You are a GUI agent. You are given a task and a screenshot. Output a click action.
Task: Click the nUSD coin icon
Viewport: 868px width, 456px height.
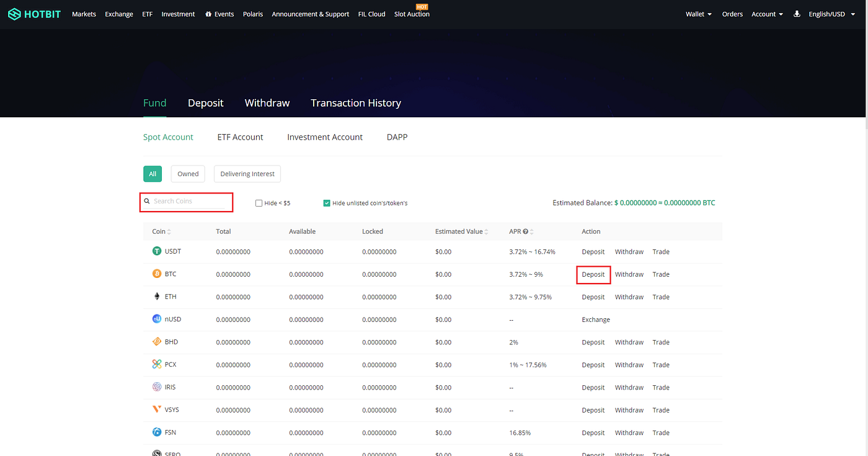click(x=157, y=319)
